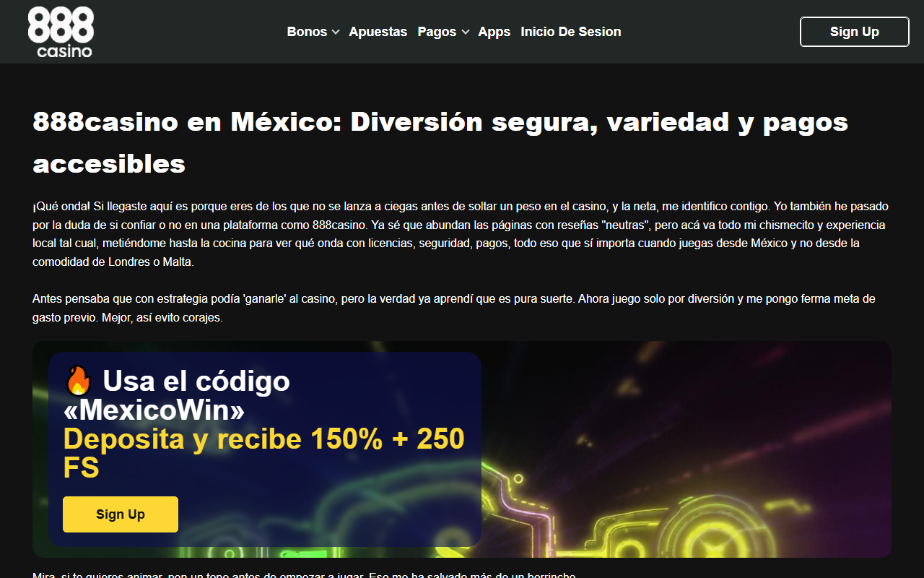
Task: Go to Inicio De Sesion
Action: point(570,32)
